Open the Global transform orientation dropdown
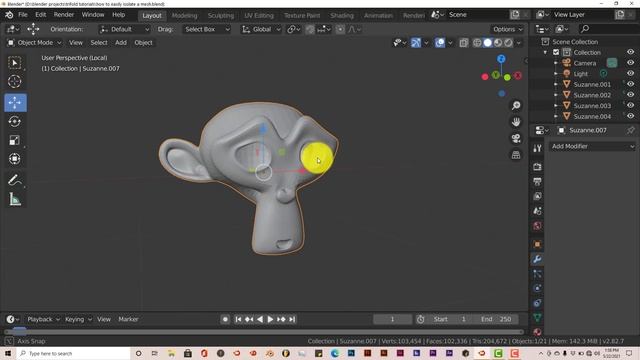The image size is (640, 360). click(x=262, y=29)
